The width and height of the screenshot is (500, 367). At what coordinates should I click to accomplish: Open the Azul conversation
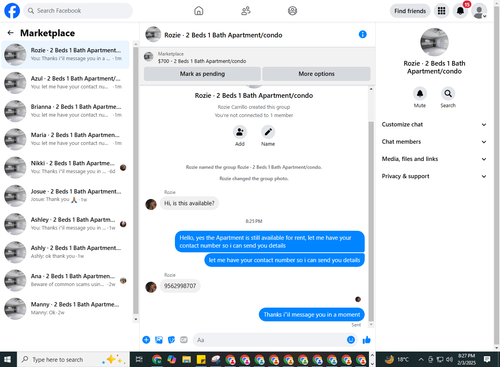(x=65, y=83)
